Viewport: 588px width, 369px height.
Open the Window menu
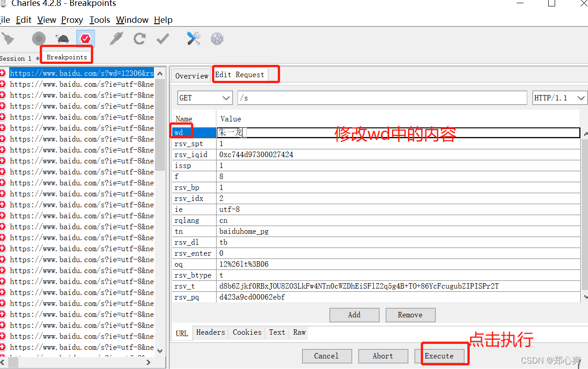coord(132,20)
